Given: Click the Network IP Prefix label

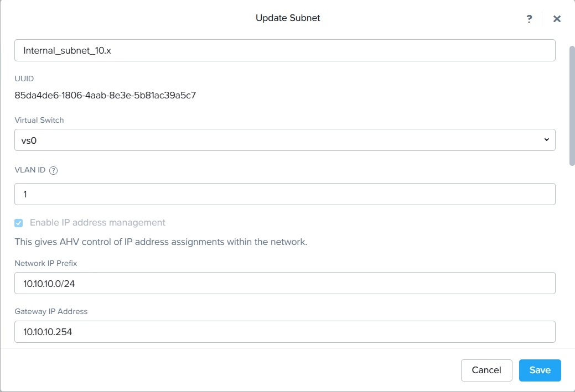Looking at the screenshot, I should point(46,263).
